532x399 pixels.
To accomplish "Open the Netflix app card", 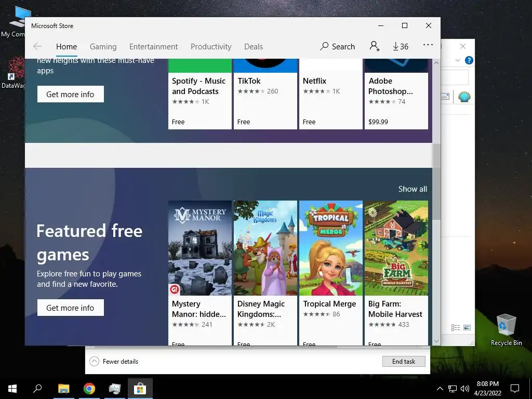I will pyautogui.click(x=331, y=94).
